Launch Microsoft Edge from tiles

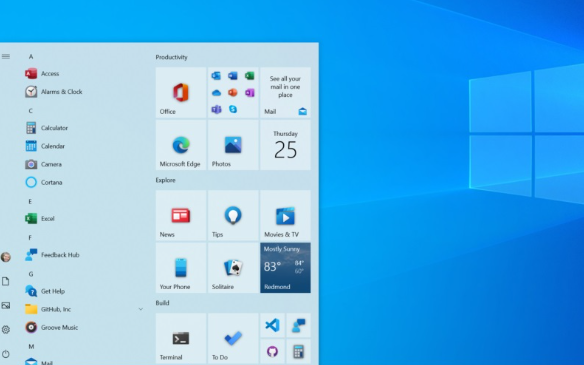(x=181, y=145)
